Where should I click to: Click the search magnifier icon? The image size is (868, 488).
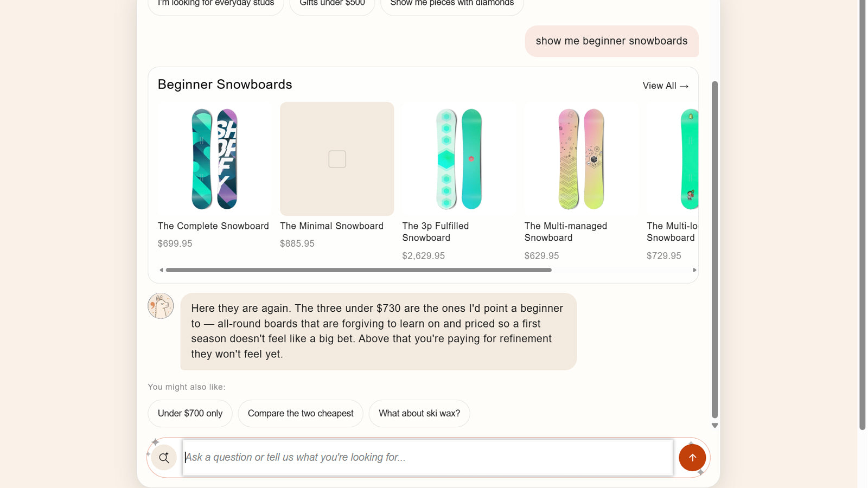[164, 458]
